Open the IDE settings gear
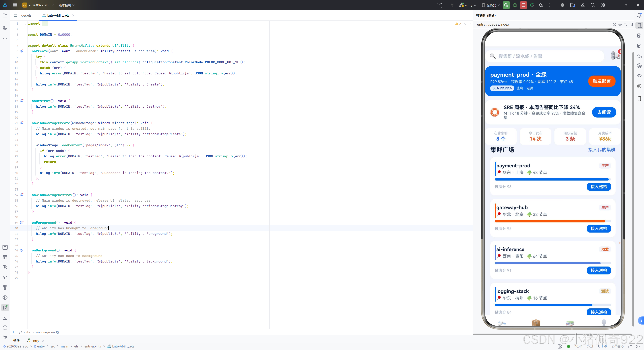644x350 pixels. point(603,5)
